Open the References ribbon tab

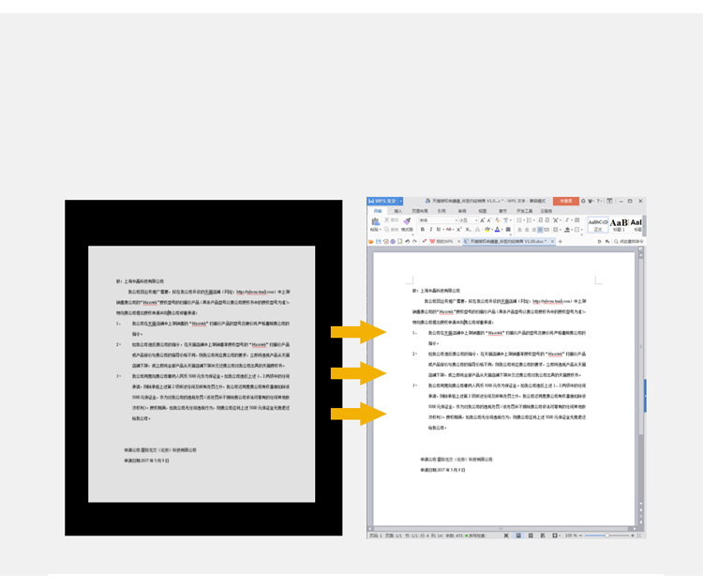[441, 211]
